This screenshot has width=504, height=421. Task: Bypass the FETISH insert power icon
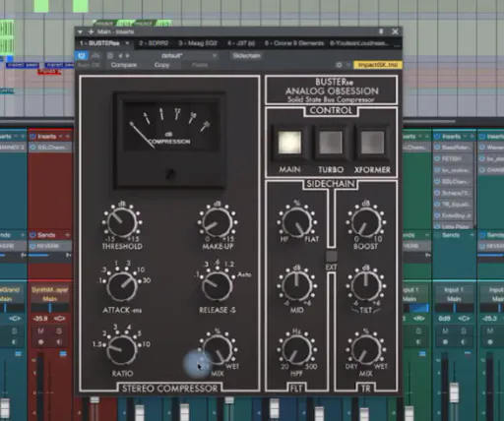tap(437, 158)
